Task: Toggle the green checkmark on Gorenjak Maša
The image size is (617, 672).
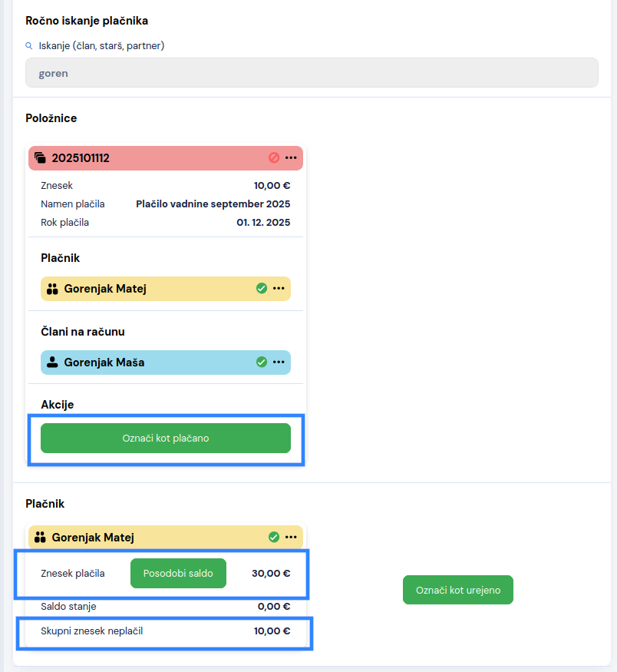Action: pyautogui.click(x=261, y=362)
